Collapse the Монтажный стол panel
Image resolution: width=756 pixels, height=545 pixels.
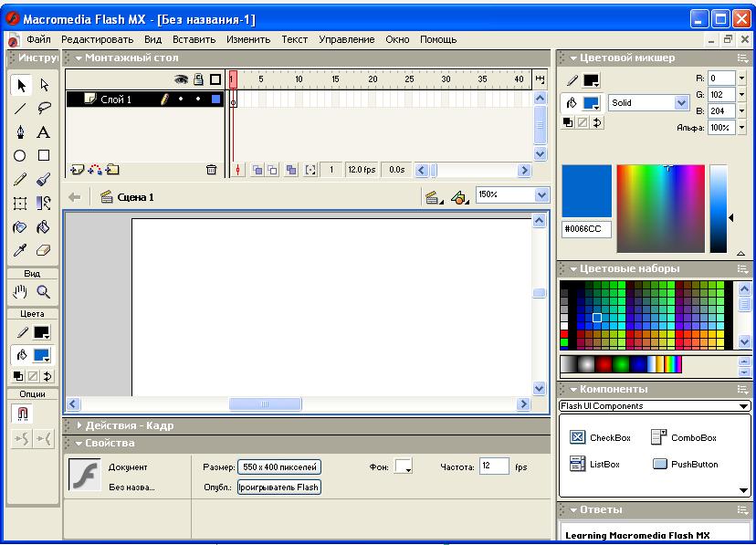pyautogui.click(x=79, y=58)
